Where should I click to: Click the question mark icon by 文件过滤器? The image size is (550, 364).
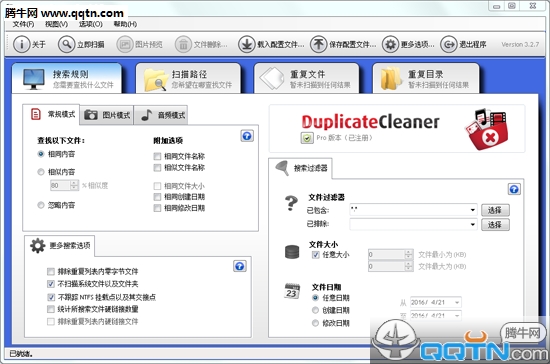click(291, 203)
